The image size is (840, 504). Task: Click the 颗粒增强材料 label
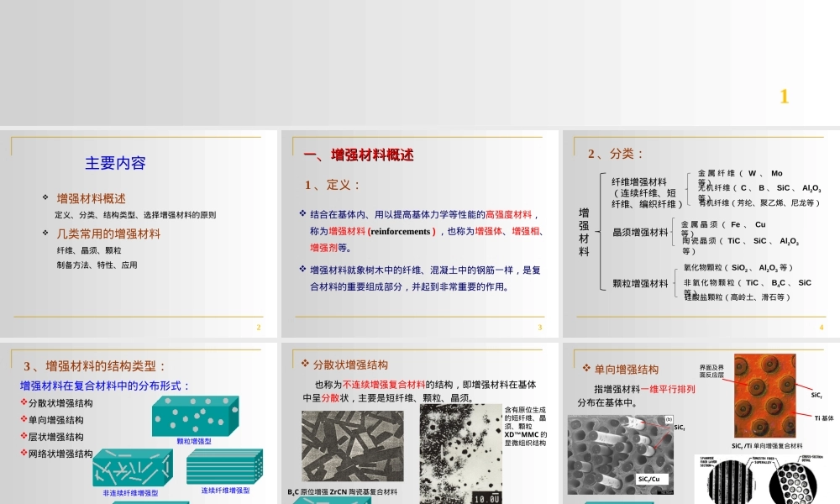pyautogui.click(x=640, y=283)
